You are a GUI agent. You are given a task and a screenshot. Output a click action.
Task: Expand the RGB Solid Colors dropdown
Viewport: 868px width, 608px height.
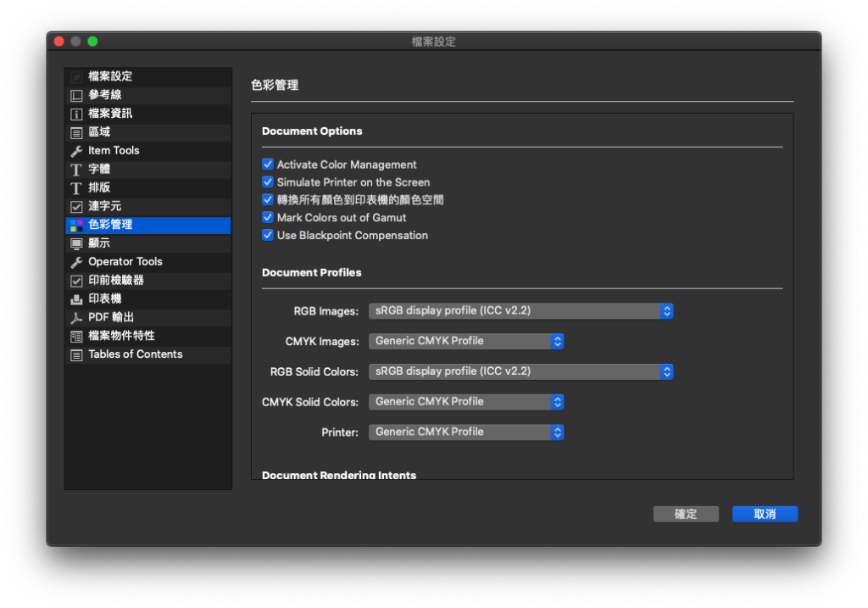[521, 371]
